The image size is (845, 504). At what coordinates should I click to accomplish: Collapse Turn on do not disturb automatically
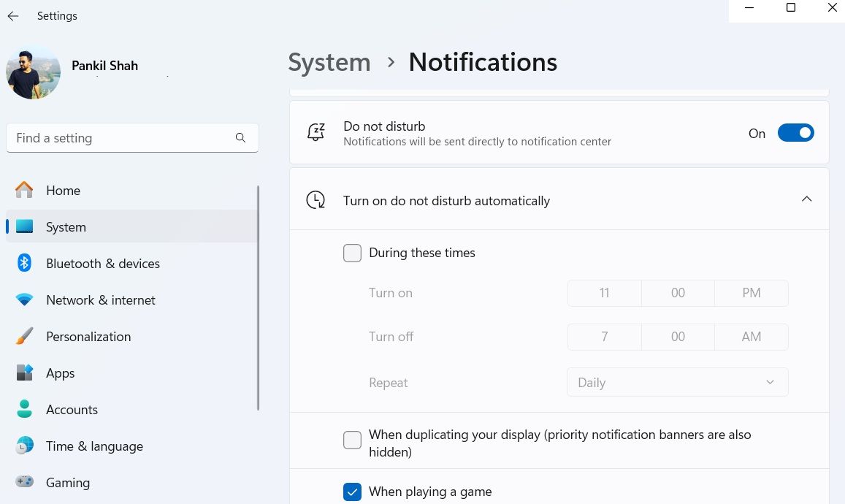point(806,199)
